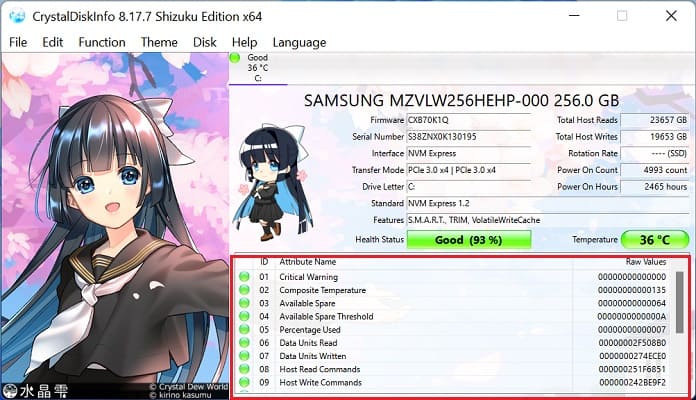Click the SMART attribute list scrollbar

point(679,302)
